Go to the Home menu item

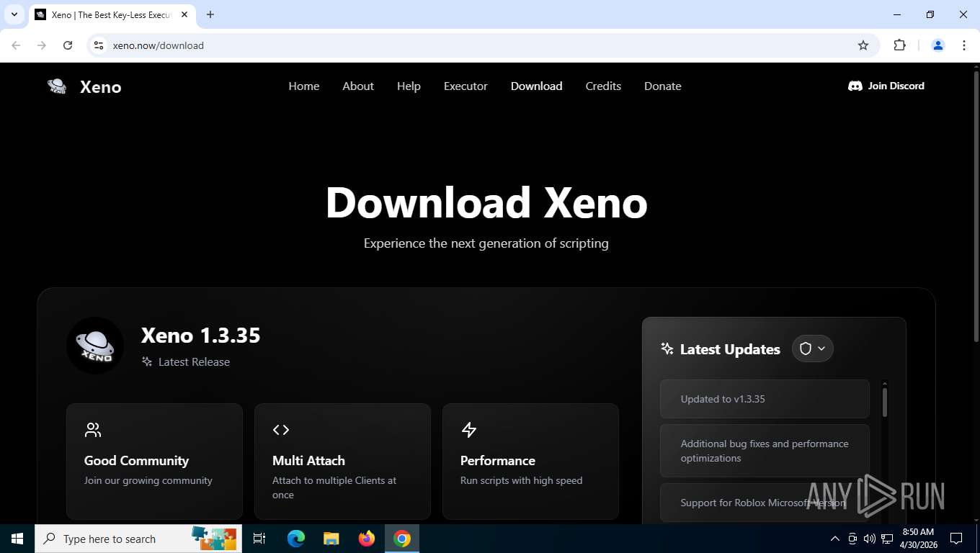pyautogui.click(x=304, y=86)
